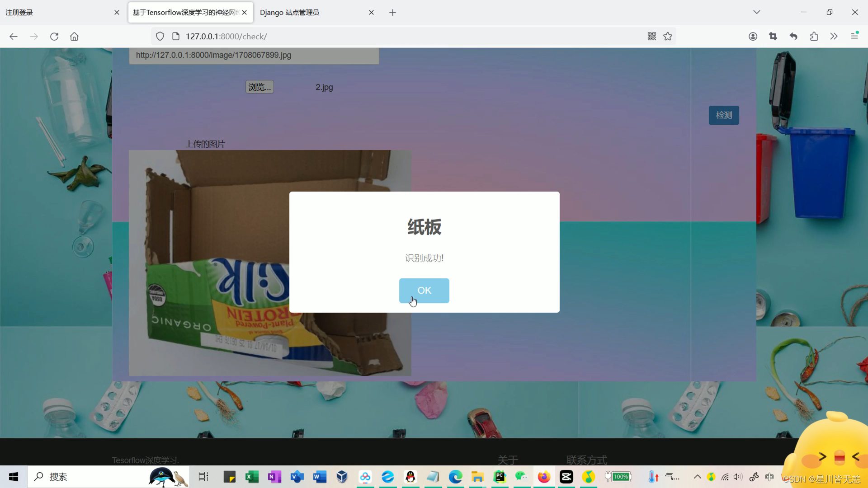Show hidden system tray icons
Viewport: 868px width, 488px height.
point(697,477)
